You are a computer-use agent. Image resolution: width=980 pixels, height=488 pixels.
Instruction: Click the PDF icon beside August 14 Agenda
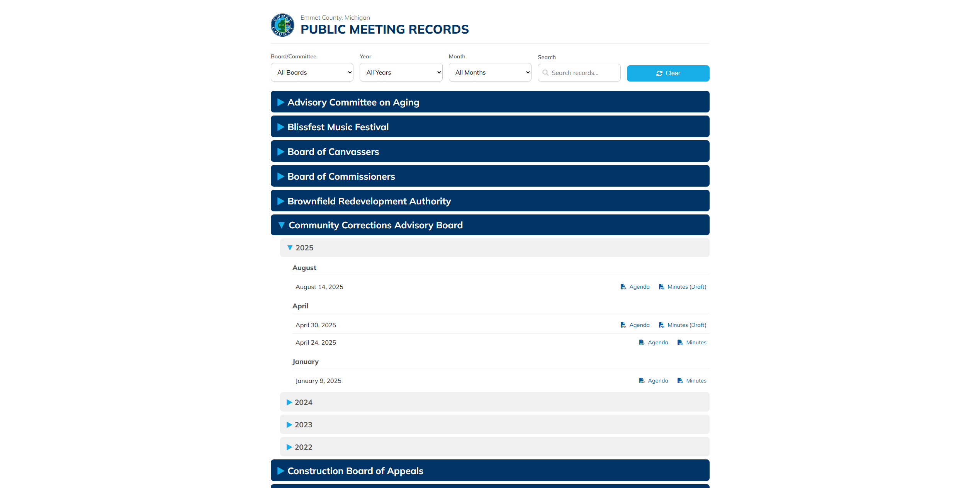pos(623,287)
